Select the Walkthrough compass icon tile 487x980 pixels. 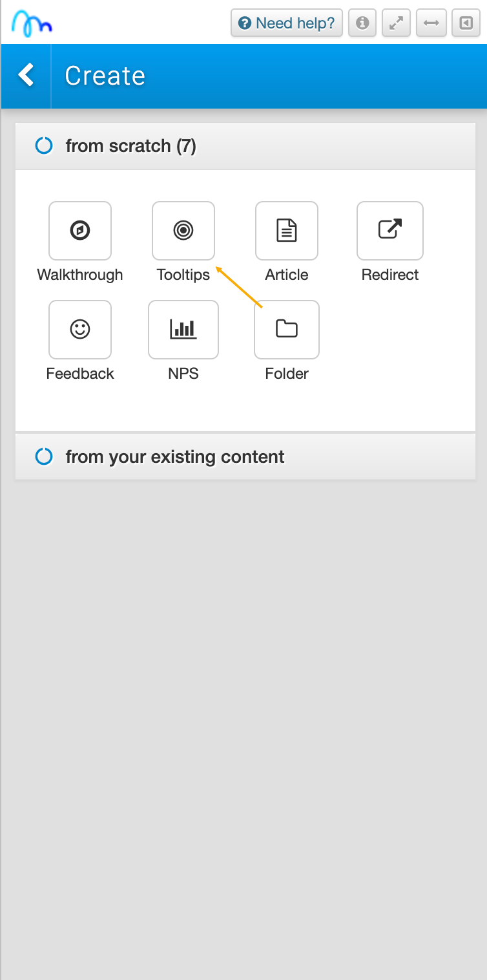pos(80,231)
